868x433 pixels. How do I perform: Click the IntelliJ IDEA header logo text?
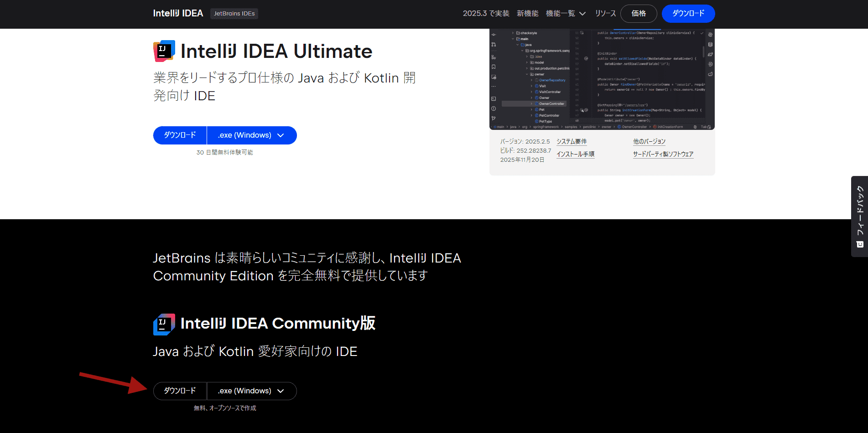tap(178, 14)
